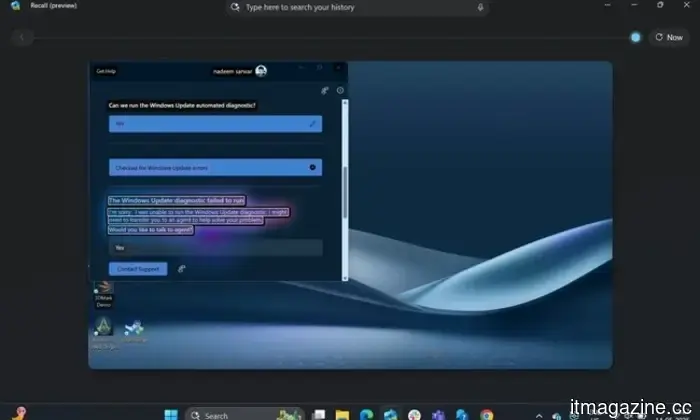Click the back arrow on the timeline
The width and height of the screenshot is (700, 420).
pos(23,38)
